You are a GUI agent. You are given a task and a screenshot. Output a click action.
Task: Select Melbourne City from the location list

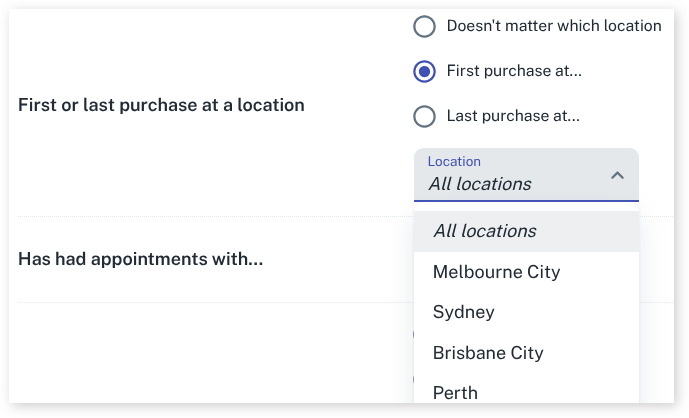(496, 272)
